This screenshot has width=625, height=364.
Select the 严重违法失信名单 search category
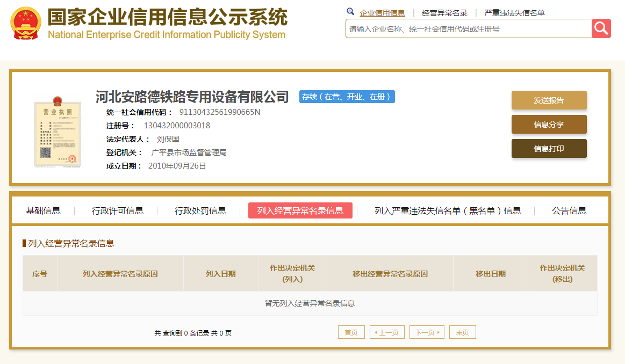tap(514, 13)
